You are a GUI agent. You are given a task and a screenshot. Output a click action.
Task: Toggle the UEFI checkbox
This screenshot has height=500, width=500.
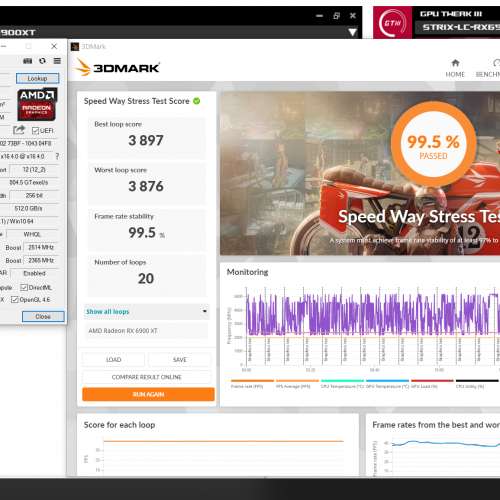point(35,130)
